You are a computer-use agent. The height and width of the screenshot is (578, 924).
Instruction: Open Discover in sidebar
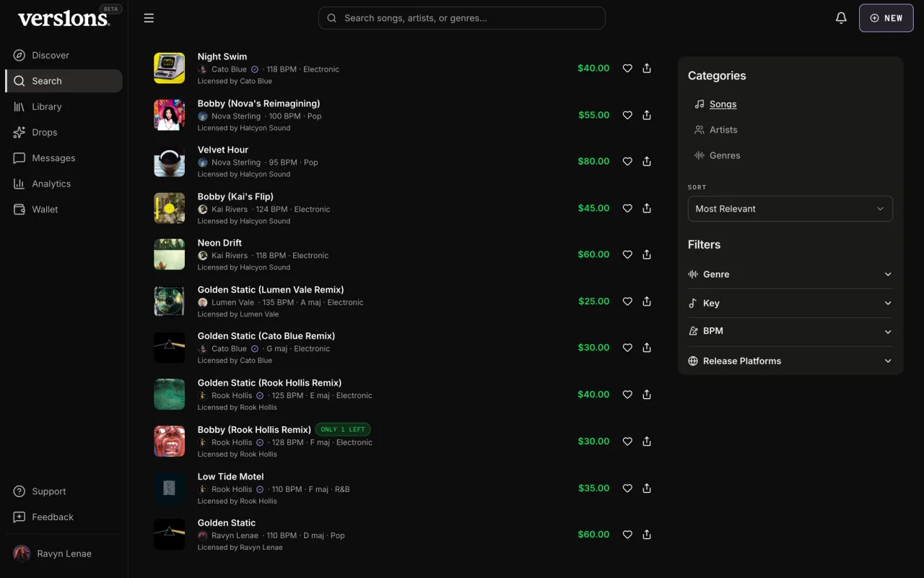[64, 55]
